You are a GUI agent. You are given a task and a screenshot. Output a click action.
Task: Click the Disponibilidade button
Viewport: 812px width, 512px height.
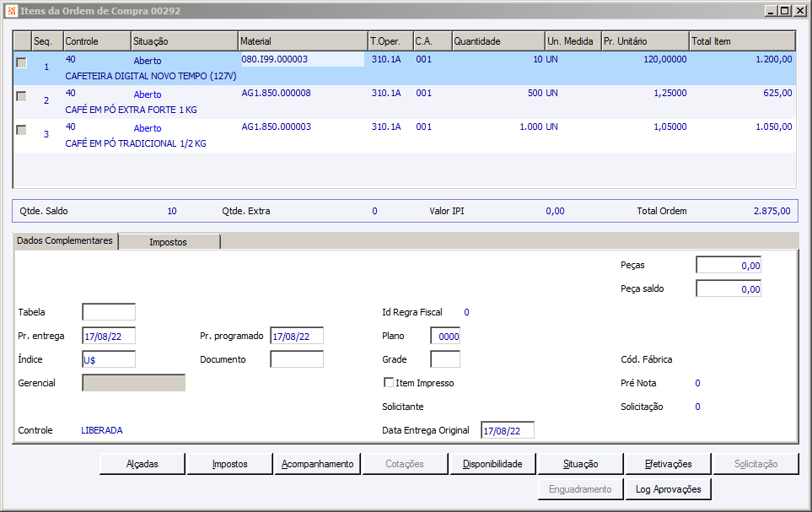coord(492,464)
